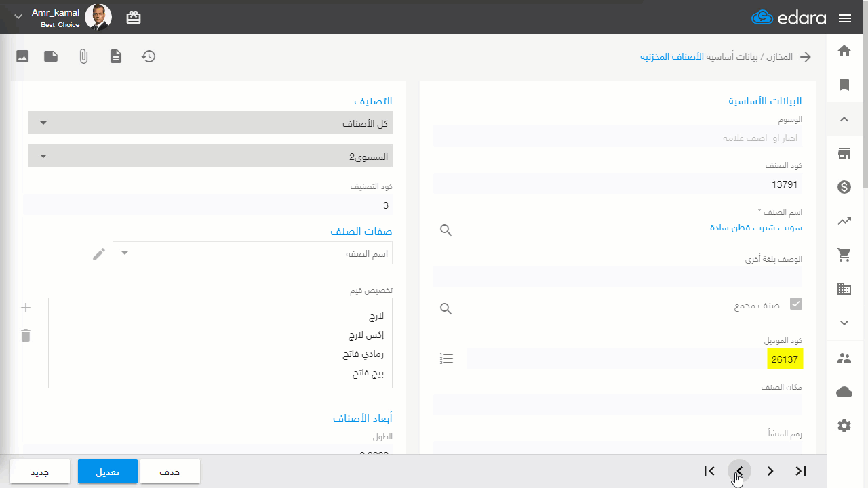
Task: Delete selected value with trash icon
Action: (26, 335)
